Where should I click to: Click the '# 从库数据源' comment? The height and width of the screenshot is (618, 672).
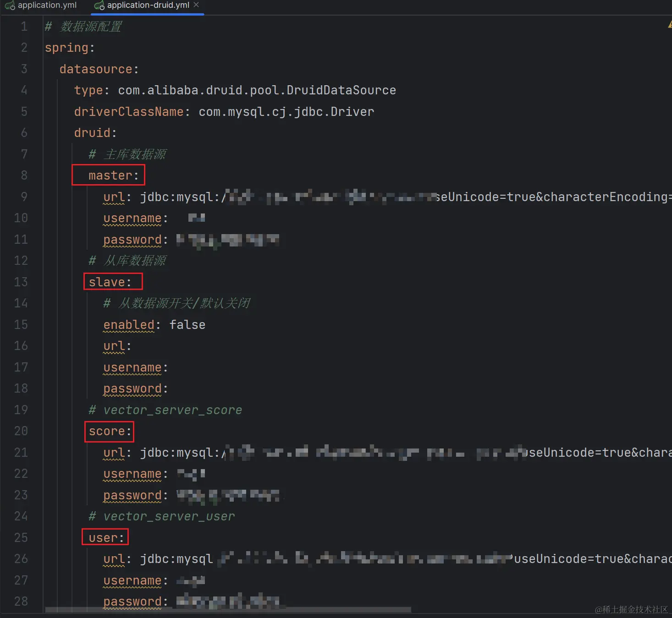(127, 261)
